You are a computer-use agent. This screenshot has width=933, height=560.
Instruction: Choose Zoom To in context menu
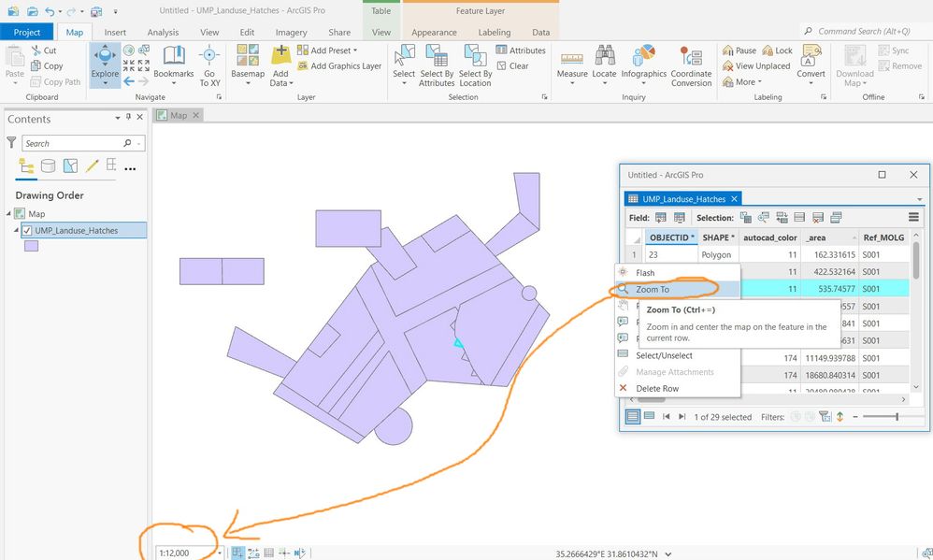pyautogui.click(x=653, y=290)
